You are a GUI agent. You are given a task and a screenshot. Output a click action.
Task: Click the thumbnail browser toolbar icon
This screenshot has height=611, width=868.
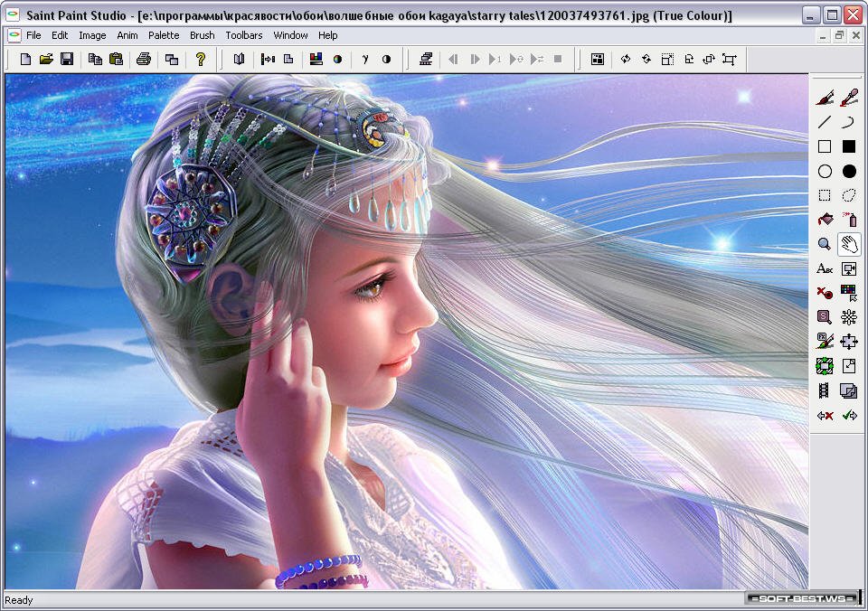[598, 60]
